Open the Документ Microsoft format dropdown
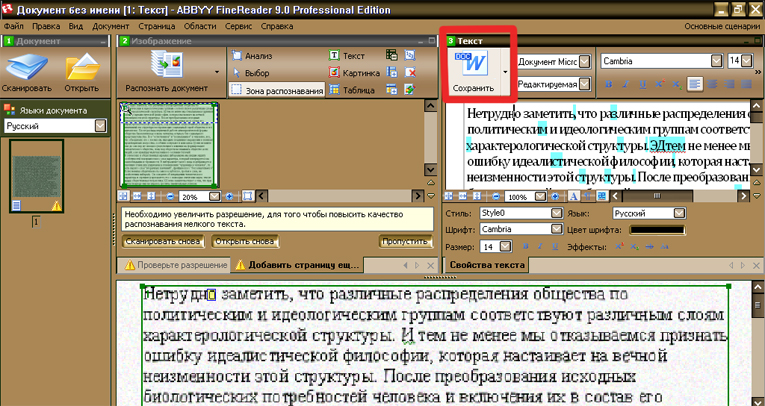The width and height of the screenshot is (765, 406). pyautogui.click(x=584, y=61)
